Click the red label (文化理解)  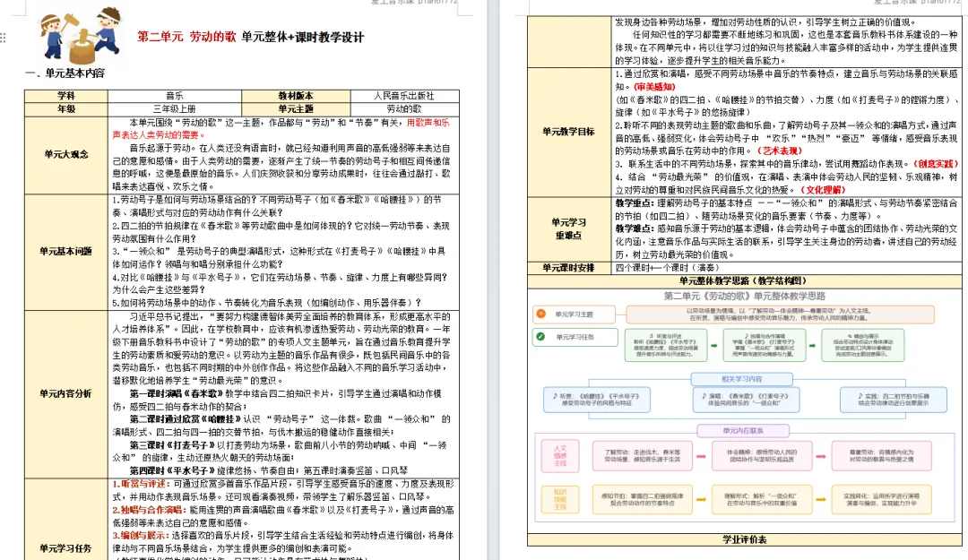click(822, 190)
